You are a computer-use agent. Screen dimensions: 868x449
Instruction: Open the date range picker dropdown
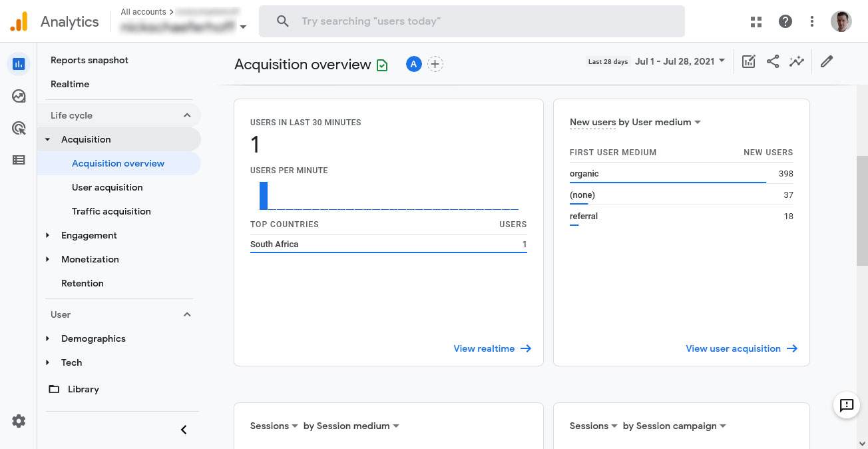click(680, 61)
